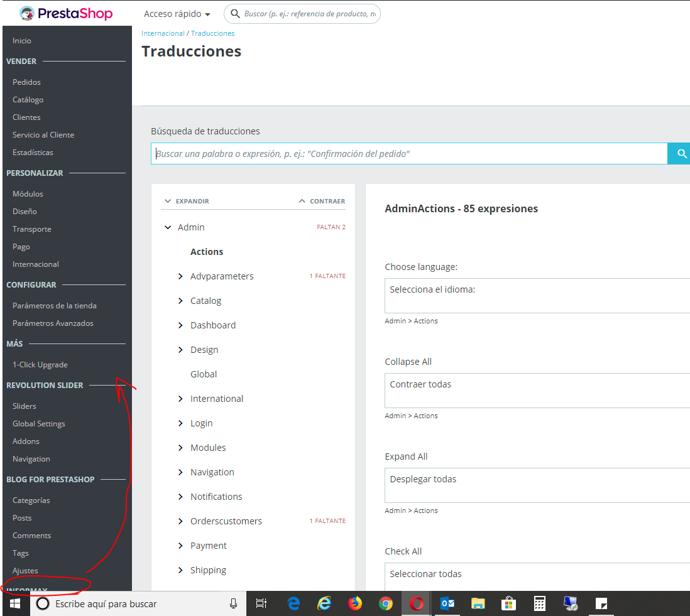The image size is (690, 616).
Task: Open Estadísticas in sidebar
Action: pyautogui.click(x=33, y=153)
